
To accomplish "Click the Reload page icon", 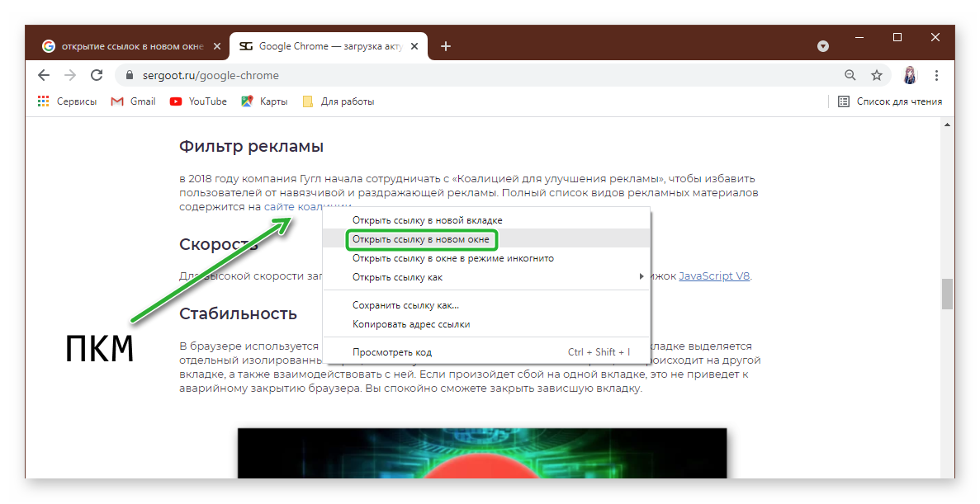I will coord(97,75).
